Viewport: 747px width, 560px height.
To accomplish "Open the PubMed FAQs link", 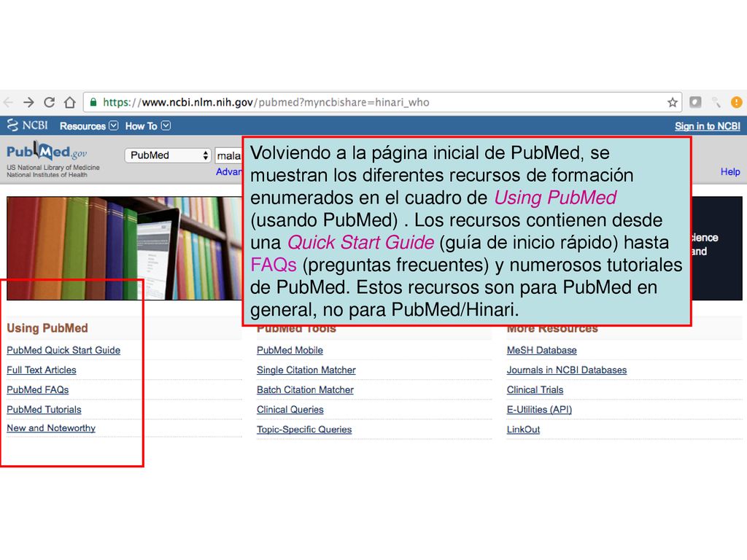I will pyautogui.click(x=38, y=390).
